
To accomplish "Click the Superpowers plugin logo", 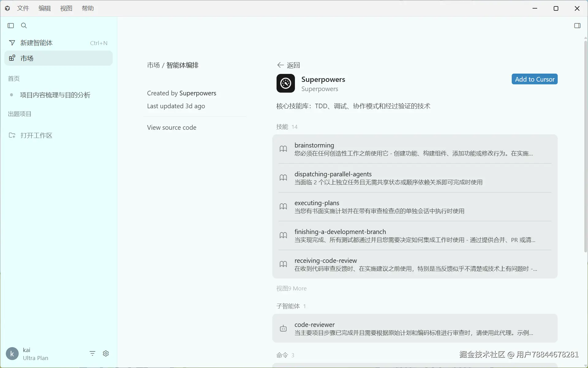I will point(286,83).
